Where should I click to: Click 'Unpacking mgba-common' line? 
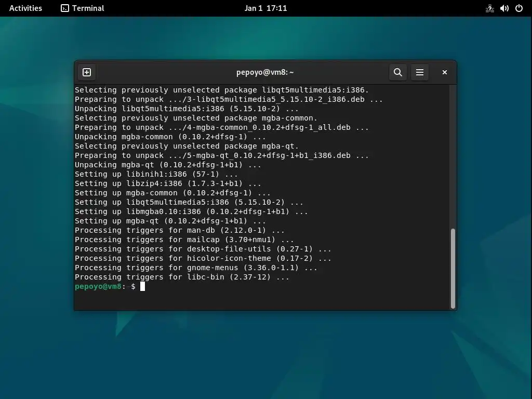pyautogui.click(x=170, y=137)
